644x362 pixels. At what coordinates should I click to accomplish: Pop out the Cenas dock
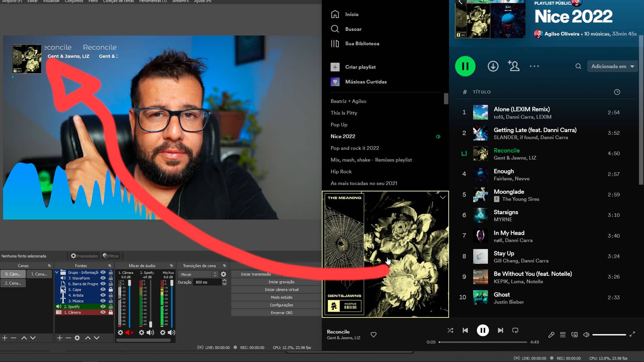click(49, 266)
